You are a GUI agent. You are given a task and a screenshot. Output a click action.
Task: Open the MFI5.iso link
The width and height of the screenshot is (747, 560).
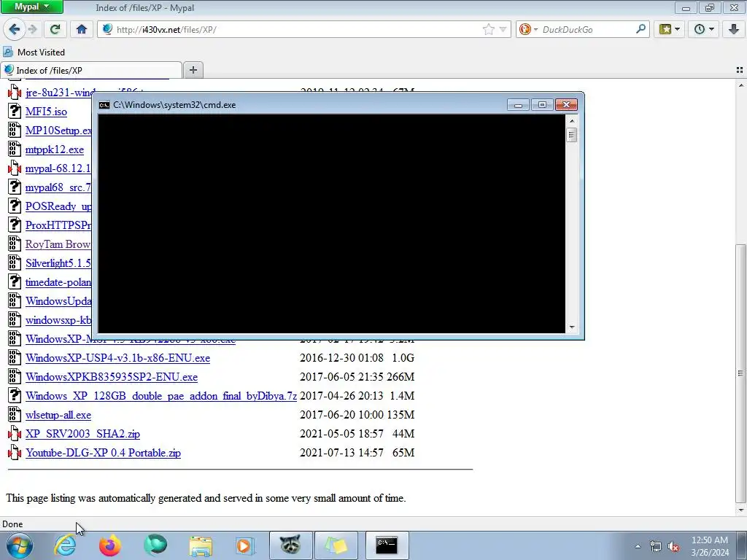(46, 112)
